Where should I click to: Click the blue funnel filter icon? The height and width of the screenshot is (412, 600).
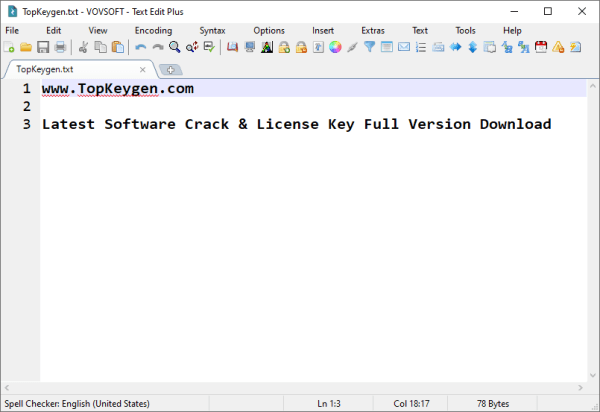pyautogui.click(x=369, y=47)
